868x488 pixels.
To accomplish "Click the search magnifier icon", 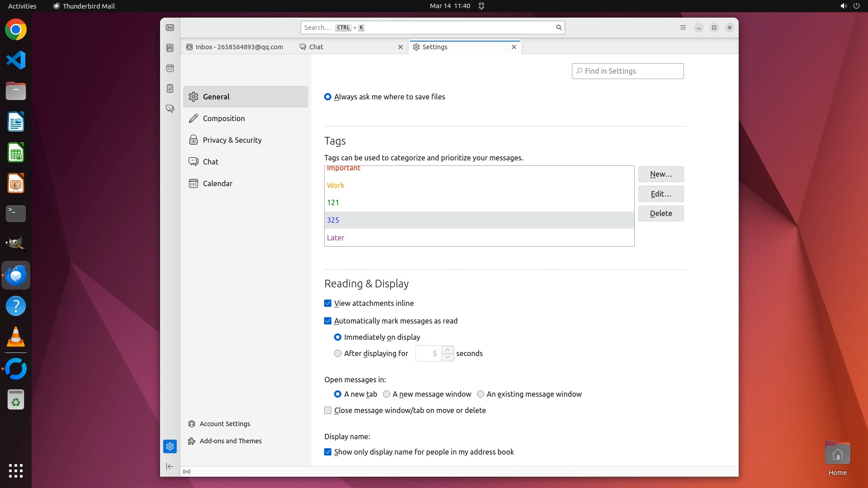I will tap(559, 28).
